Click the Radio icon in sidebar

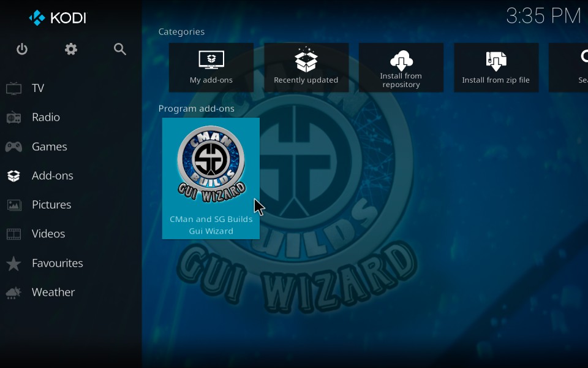pos(14,118)
